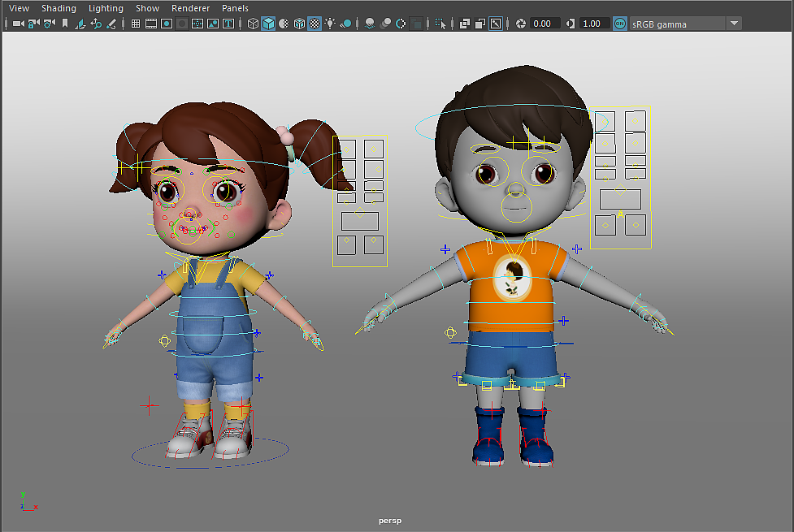Toggle the X-Ray display icon
The image size is (794, 532).
point(464,24)
